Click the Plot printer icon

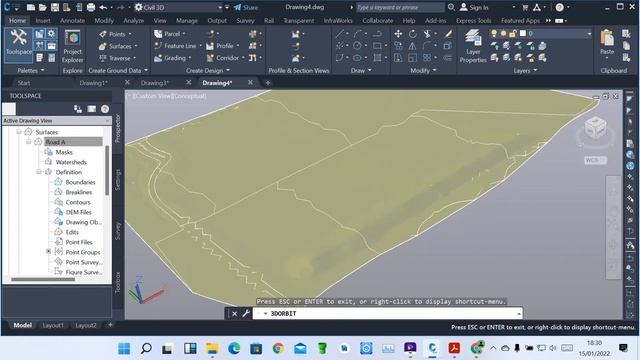(91, 7)
